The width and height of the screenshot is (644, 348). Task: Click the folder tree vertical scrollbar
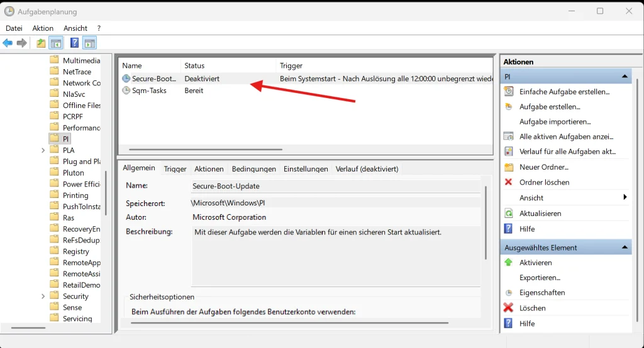[x=106, y=193]
